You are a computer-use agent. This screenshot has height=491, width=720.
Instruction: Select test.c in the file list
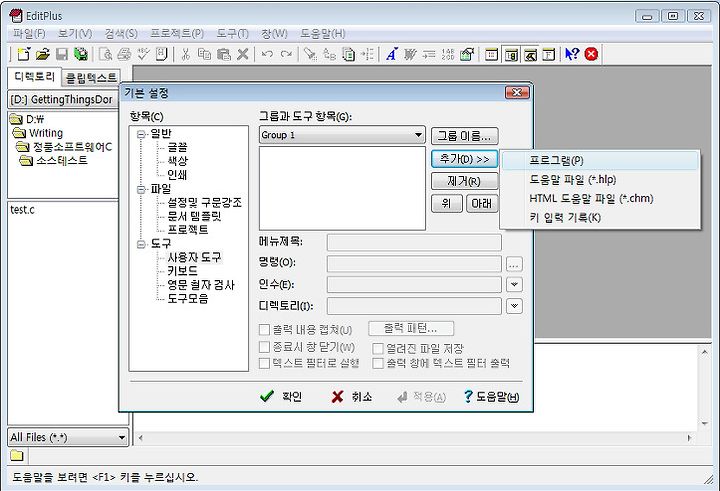22,210
